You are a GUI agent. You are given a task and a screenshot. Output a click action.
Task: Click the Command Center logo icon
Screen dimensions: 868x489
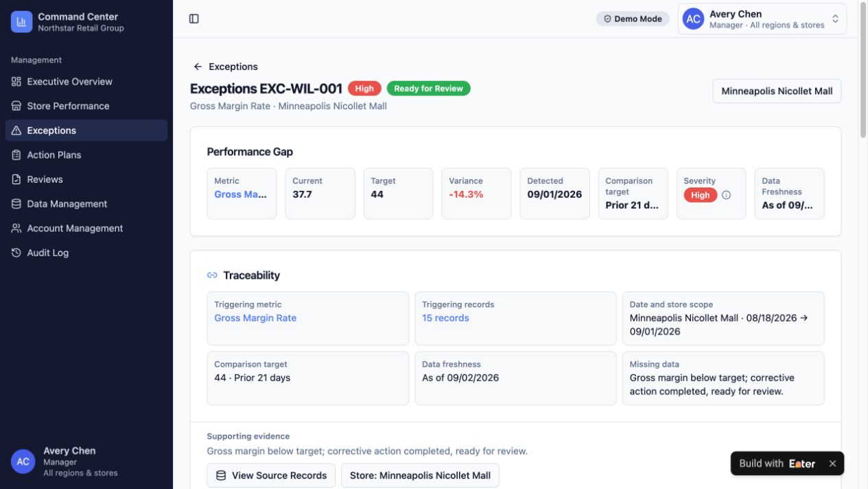click(21, 22)
